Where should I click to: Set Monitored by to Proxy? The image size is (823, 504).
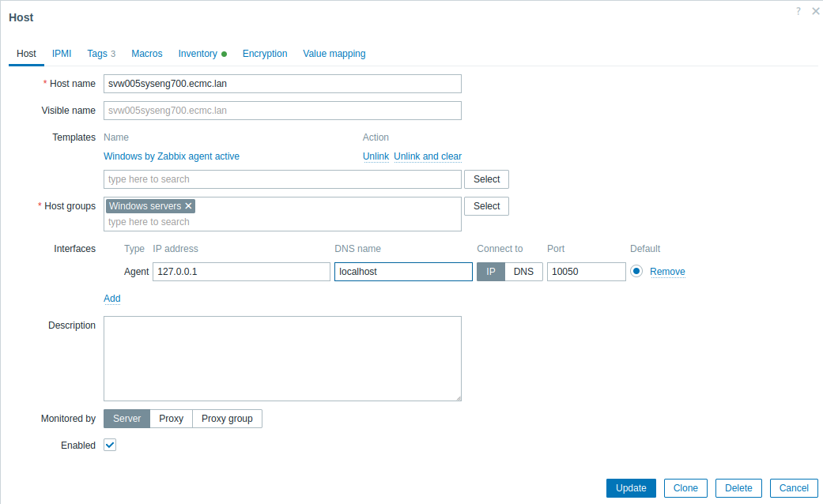(171, 419)
